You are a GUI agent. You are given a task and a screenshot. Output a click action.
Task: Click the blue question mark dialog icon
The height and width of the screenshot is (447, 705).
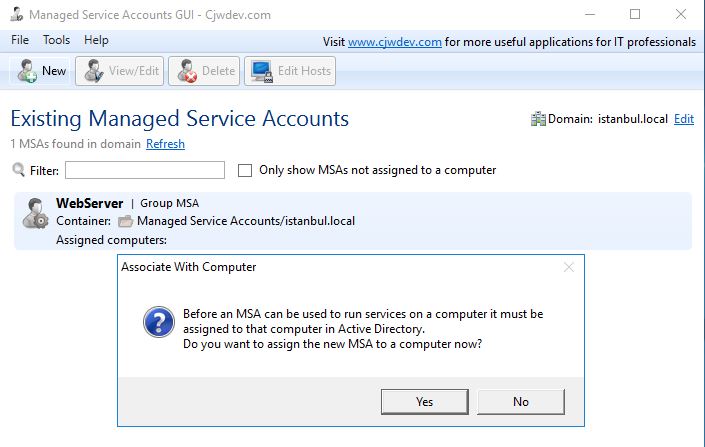click(x=159, y=322)
